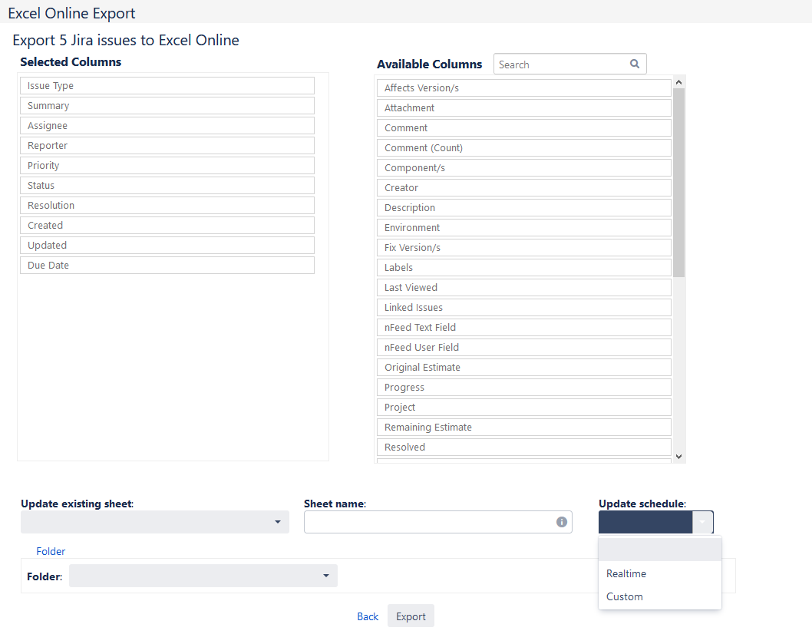
Task: Select the Description available column
Action: coord(524,208)
